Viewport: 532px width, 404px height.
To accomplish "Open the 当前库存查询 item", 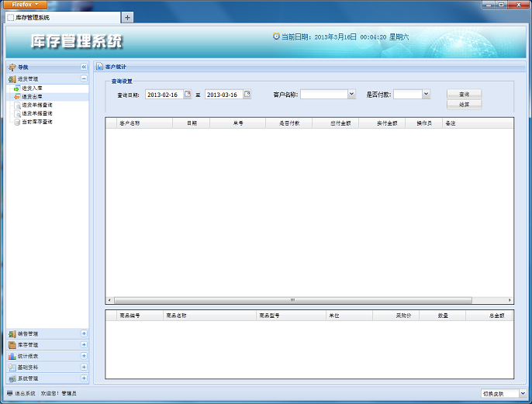I will point(36,122).
